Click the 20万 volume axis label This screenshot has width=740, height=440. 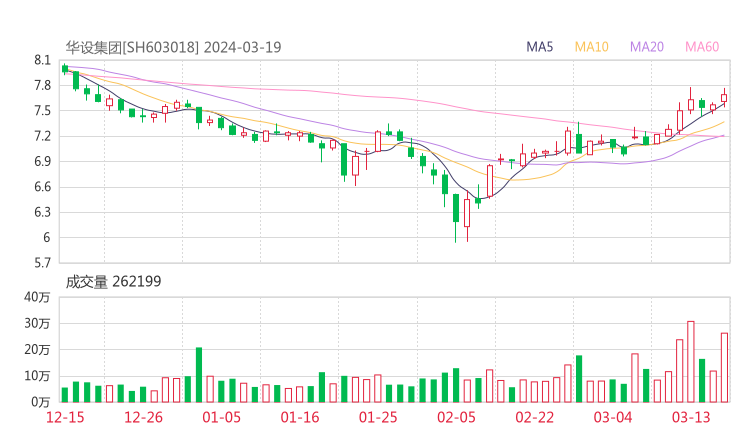point(37,350)
